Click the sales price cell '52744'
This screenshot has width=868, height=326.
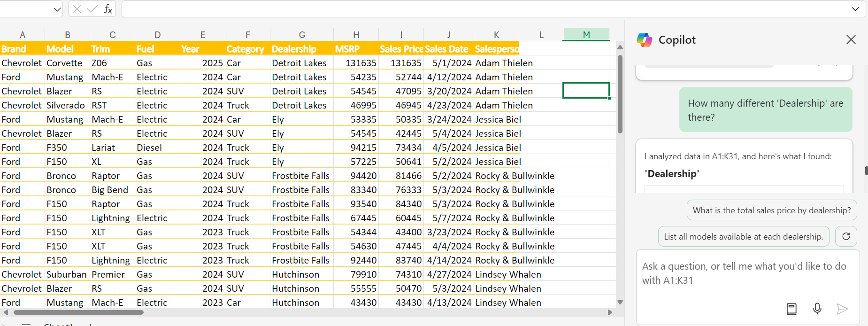click(401, 77)
